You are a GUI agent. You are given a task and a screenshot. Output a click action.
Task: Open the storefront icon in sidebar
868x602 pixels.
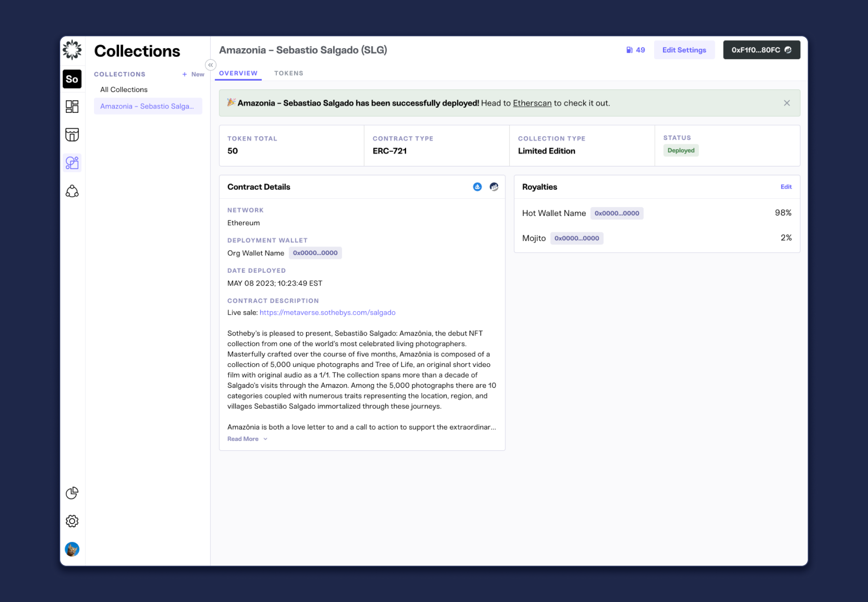(72, 135)
